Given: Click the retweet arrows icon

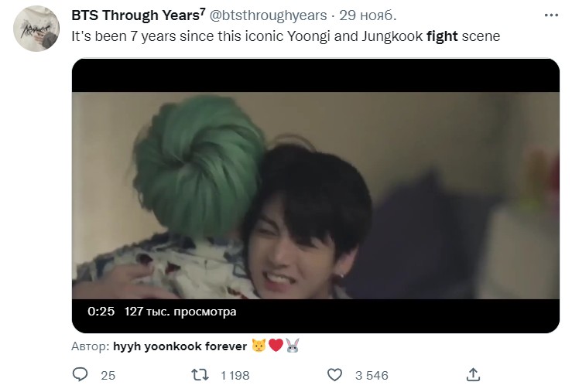Looking at the screenshot, I should click(200, 375).
